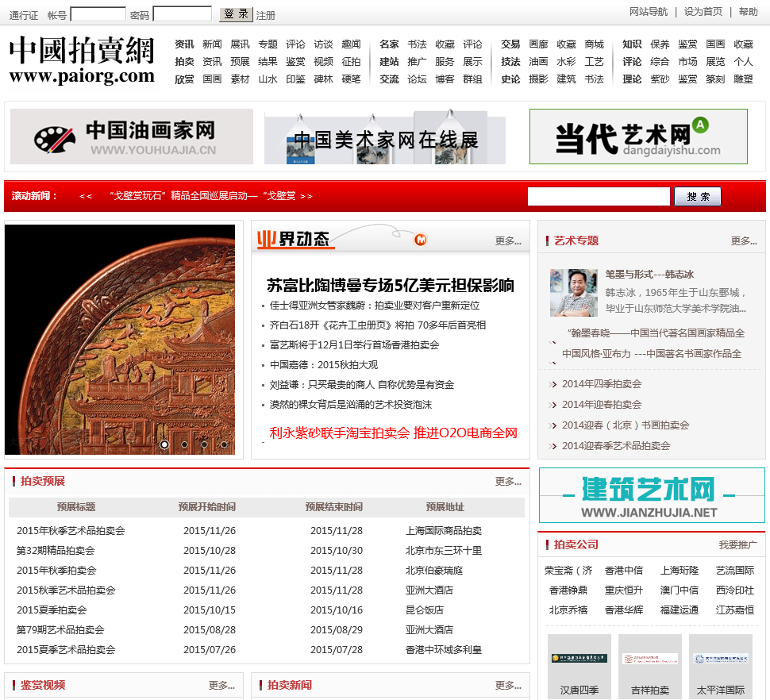
Task: Open 荣宝斋 auction company link
Action: click(568, 571)
